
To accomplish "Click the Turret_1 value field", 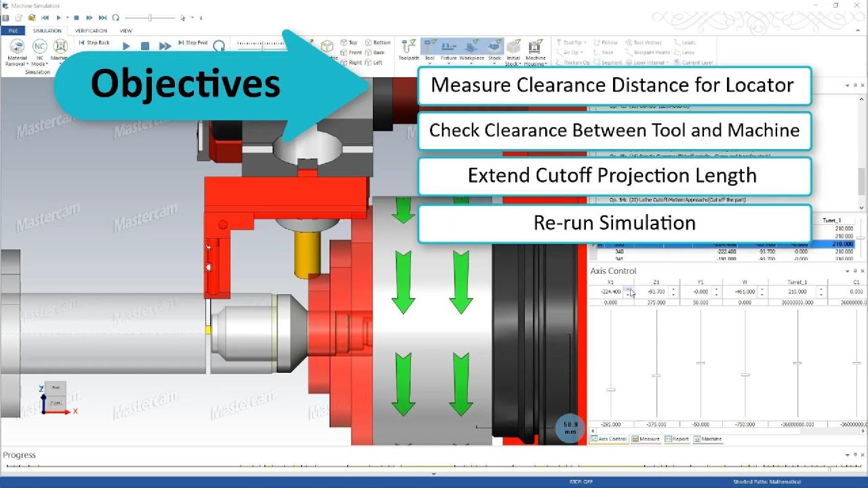I will pyautogui.click(x=793, y=292).
